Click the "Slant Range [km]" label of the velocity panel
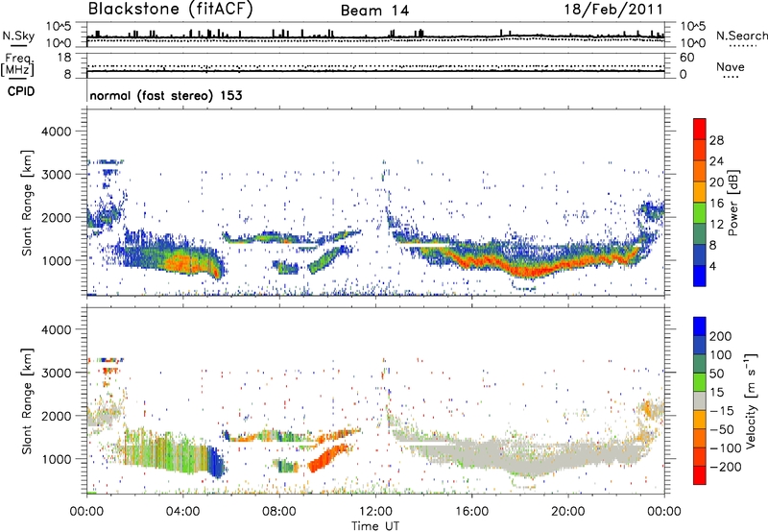768x532 pixels. 27,400
